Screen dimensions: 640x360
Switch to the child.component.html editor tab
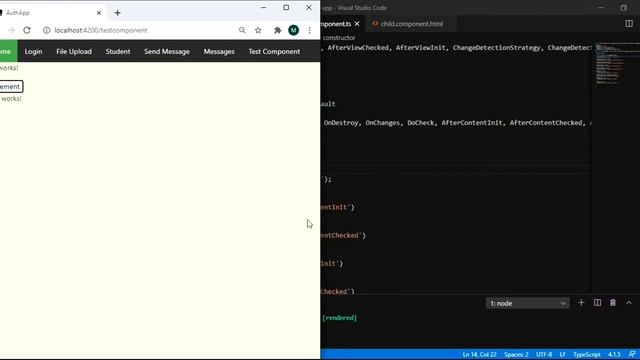(x=411, y=24)
